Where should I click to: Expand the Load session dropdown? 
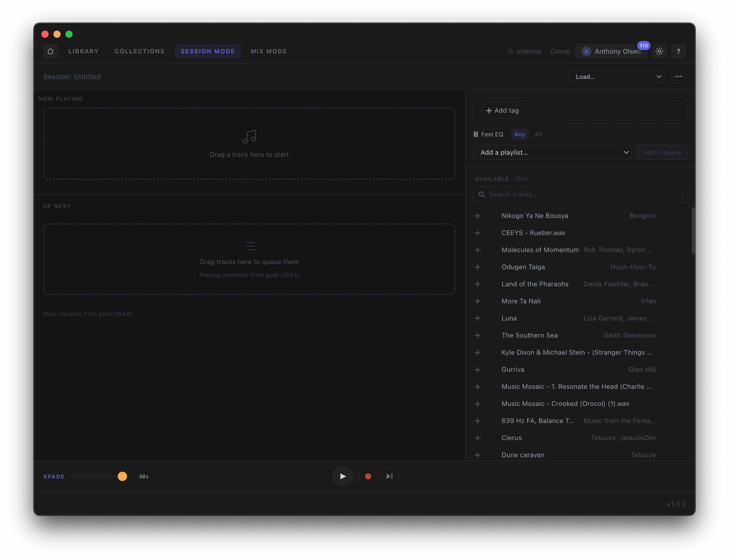pyautogui.click(x=616, y=77)
